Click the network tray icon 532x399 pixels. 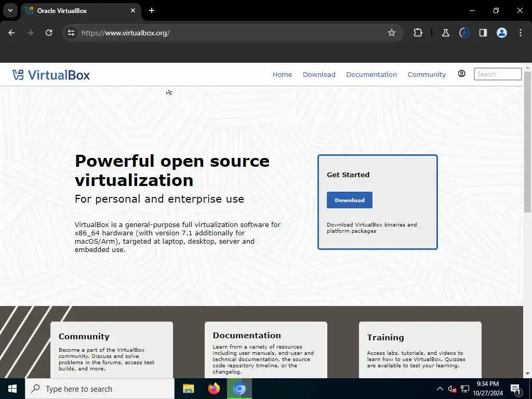[x=465, y=389]
